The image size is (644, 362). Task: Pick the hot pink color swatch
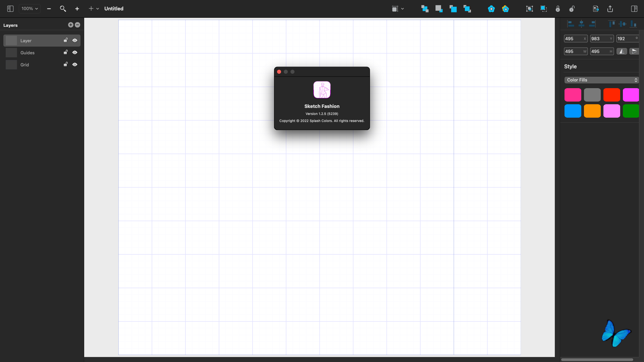573,95
